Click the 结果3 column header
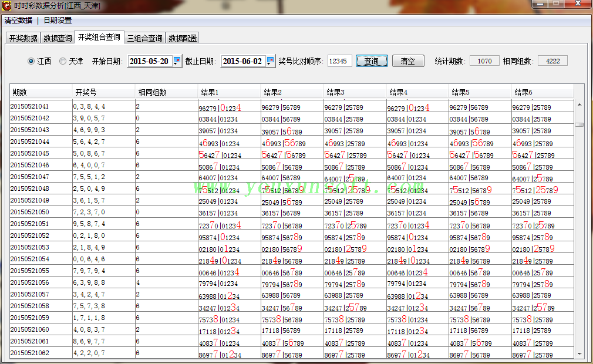This screenshot has height=364, width=593. pos(355,92)
